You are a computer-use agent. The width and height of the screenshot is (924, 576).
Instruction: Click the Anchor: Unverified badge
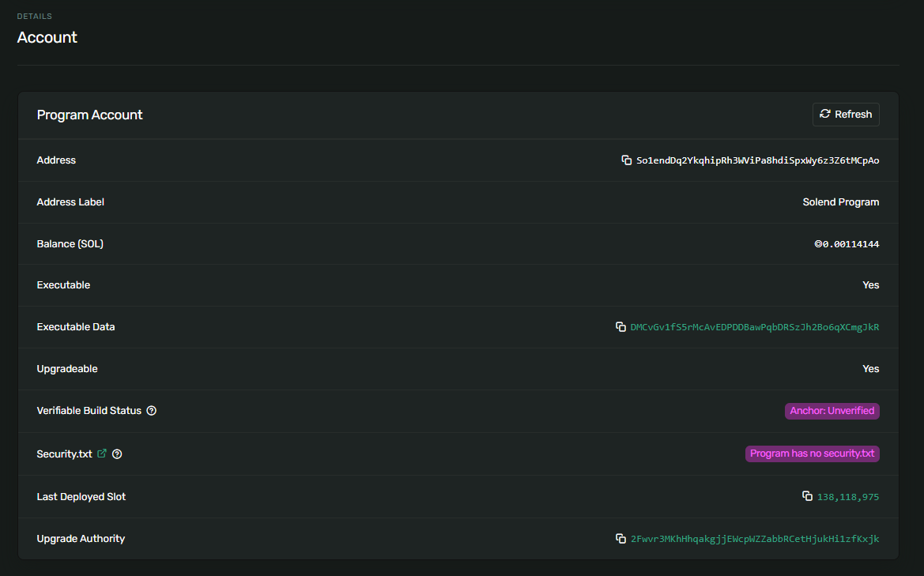832,411
